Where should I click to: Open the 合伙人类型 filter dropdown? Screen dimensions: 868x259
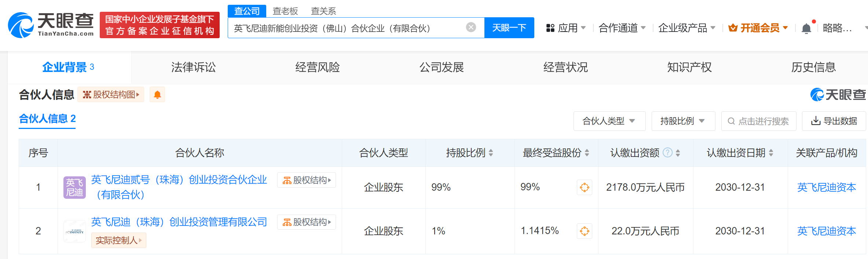pyautogui.click(x=609, y=121)
